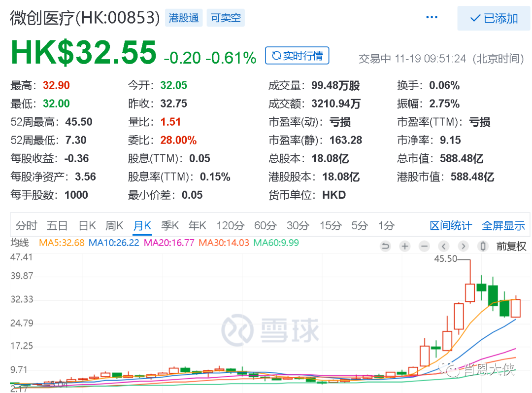532x393 pixels.
Task: Click the 区间统计 link
Action: pyautogui.click(x=450, y=226)
